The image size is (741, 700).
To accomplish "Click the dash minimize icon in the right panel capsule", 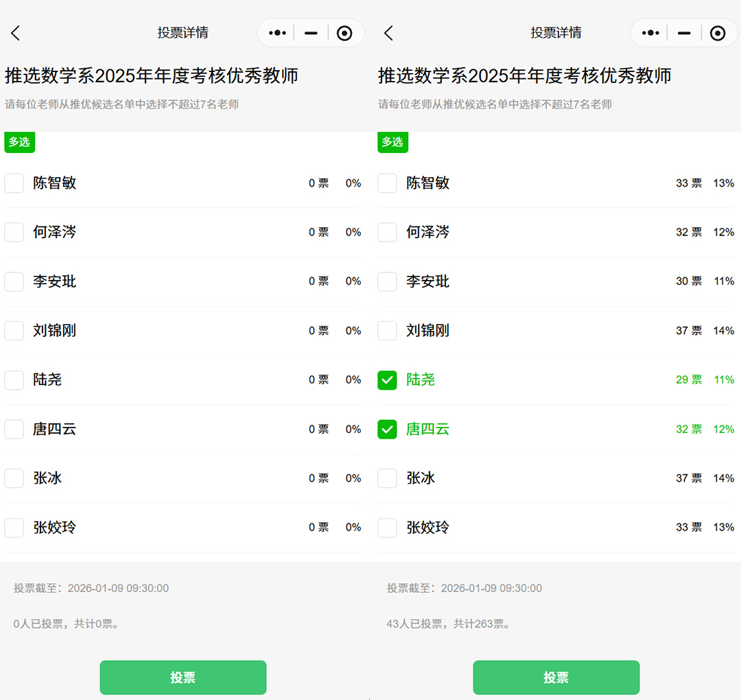I will click(x=684, y=33).
